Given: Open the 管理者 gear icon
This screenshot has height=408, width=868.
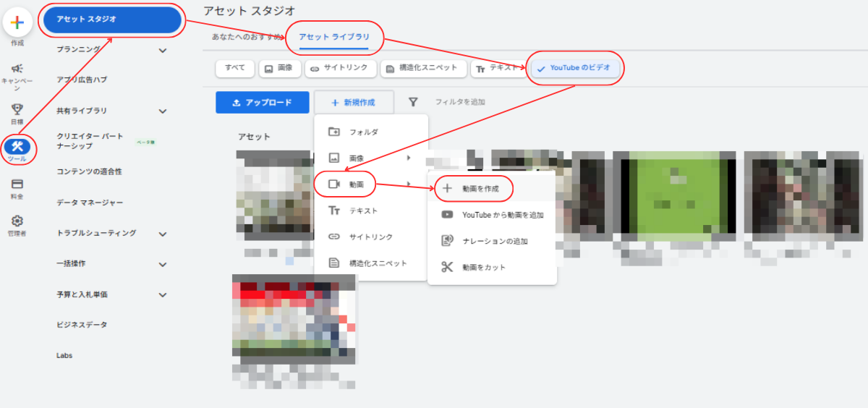Looking at the screenshot, I should click(17, 221).
